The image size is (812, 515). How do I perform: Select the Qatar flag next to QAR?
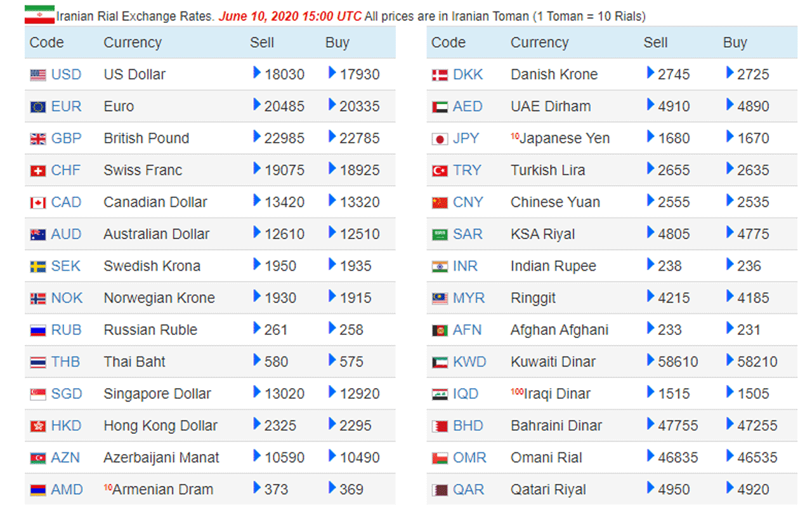[x=440, y=490]
